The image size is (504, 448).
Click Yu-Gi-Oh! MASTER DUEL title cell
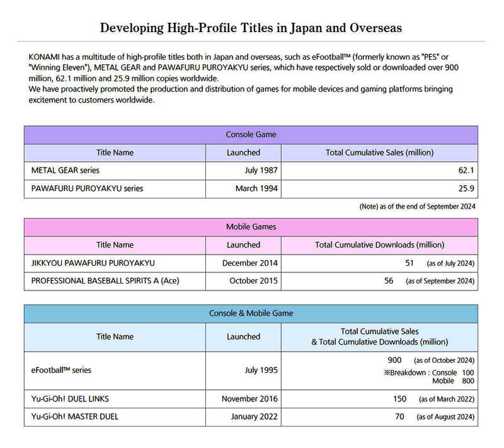pyautogui.click(x=75, y=416)
